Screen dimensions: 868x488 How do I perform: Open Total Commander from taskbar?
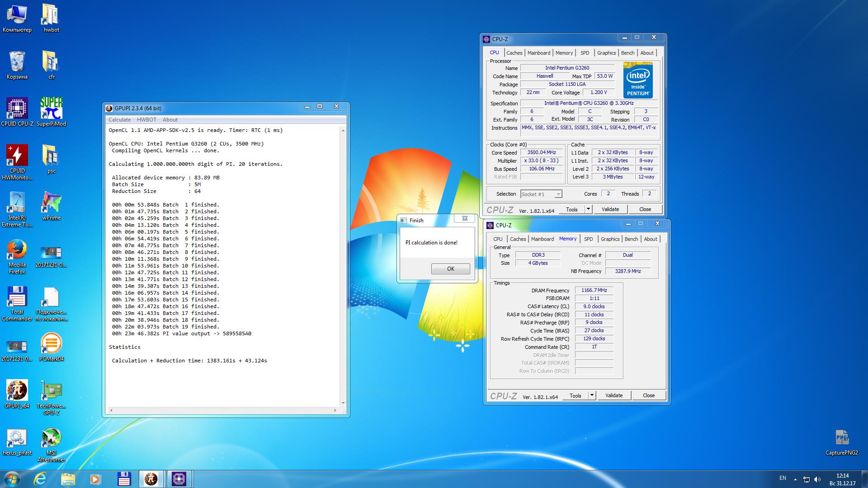[123, 479]
